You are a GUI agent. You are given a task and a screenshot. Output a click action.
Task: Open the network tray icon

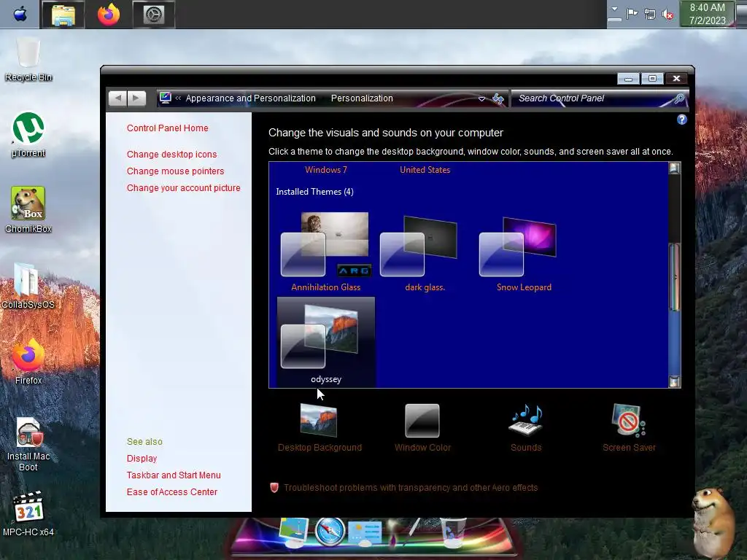coord(650,15)
